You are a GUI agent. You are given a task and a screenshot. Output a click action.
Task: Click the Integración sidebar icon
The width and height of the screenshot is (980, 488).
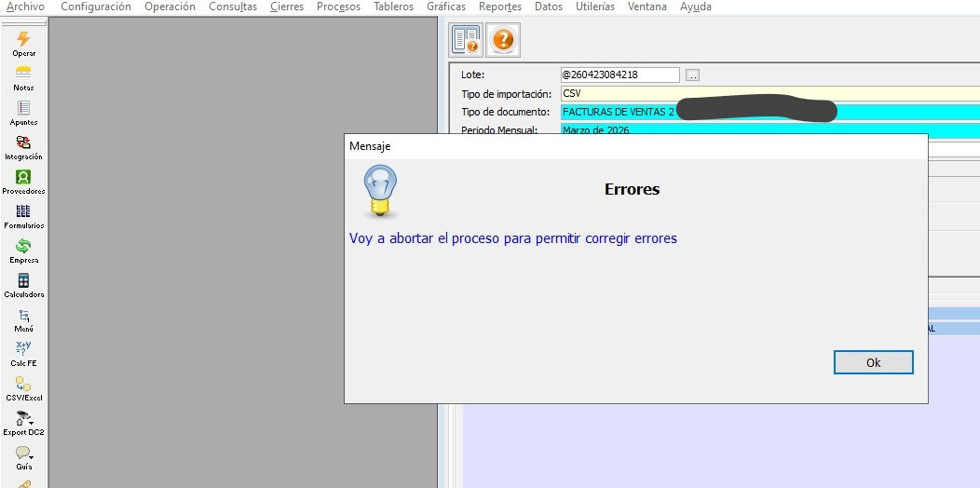pyautogui.click(x=24, y=143)
